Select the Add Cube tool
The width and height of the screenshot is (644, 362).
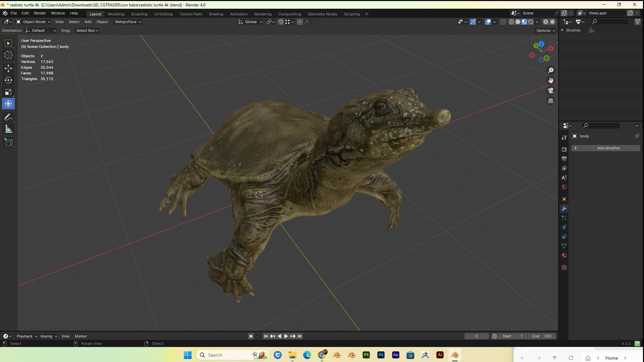point(8,142)
